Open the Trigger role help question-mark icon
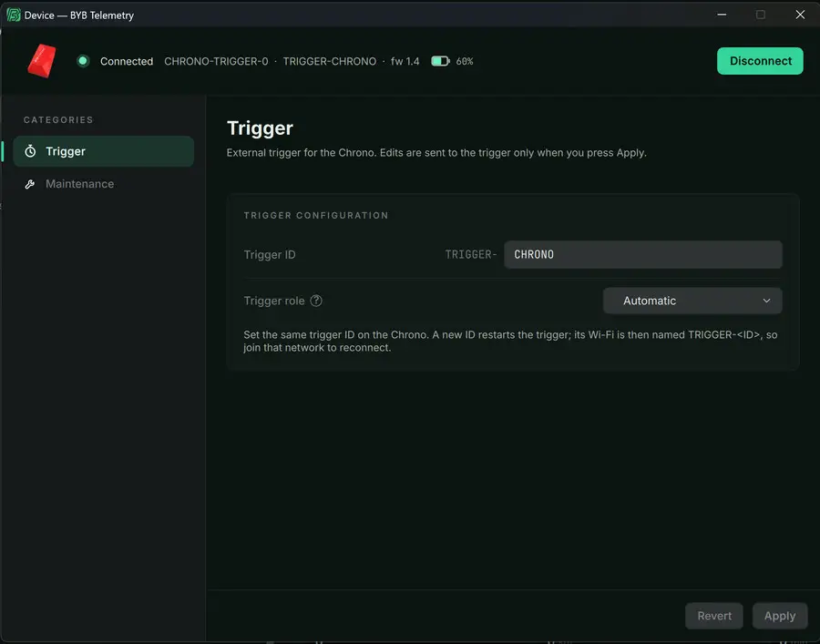This screenshot has width=820, height=644. (316, 301)
